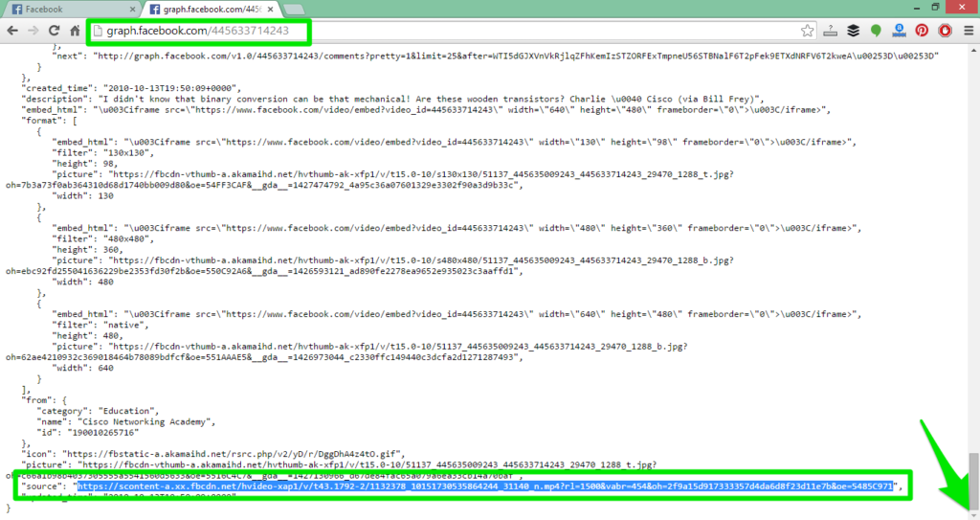This screenshot has height=520, width=980.
Task: Minimize the Chrome window
Action: point(916,8)
